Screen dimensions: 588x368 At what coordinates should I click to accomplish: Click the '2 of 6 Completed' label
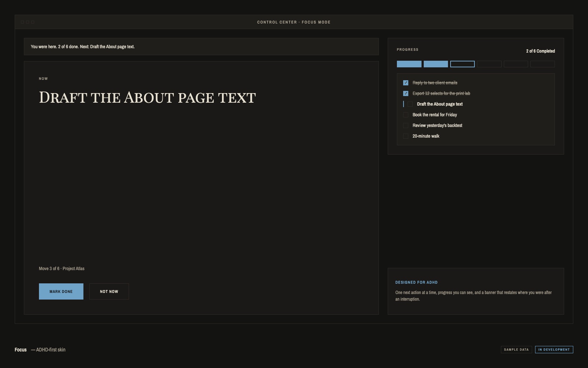(541, 51)
